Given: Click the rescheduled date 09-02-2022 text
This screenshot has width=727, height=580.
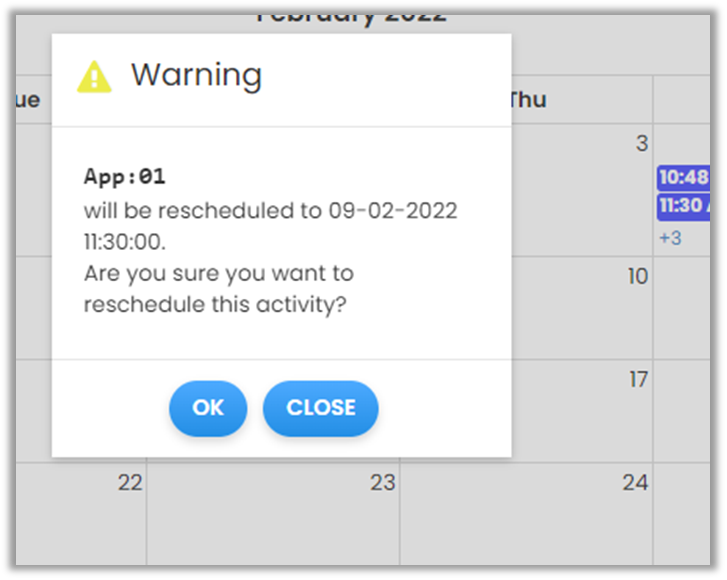Looking at the screenshot, I should pyautogui.click(x=392, y=211).
